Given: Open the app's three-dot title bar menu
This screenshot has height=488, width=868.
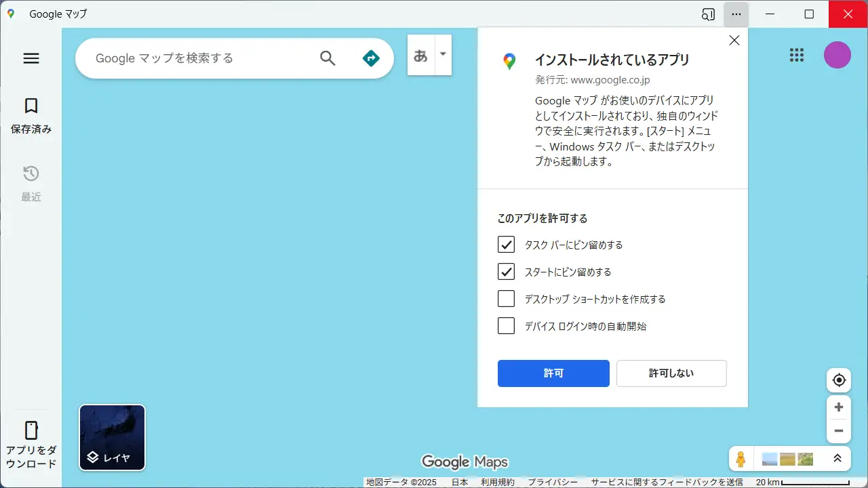Looking at the screenshot, I should 736,14.
